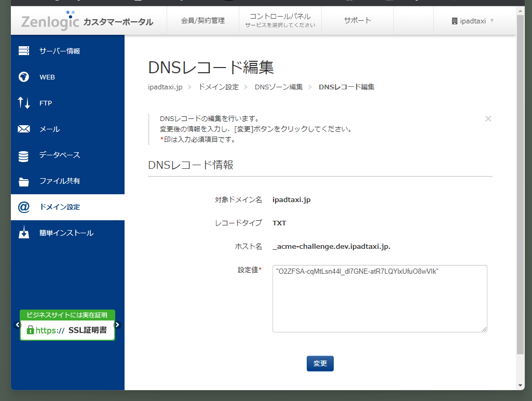Dismiss the info notice with X
This screenshot has height=401, width=532.
tap(488, 119)
